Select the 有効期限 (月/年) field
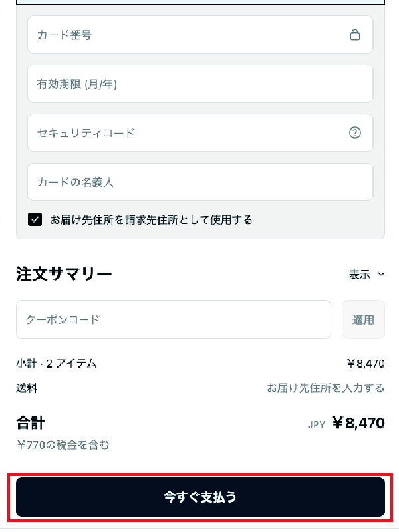The height and width of the screenshot is (532, 399). pos(199,84)
